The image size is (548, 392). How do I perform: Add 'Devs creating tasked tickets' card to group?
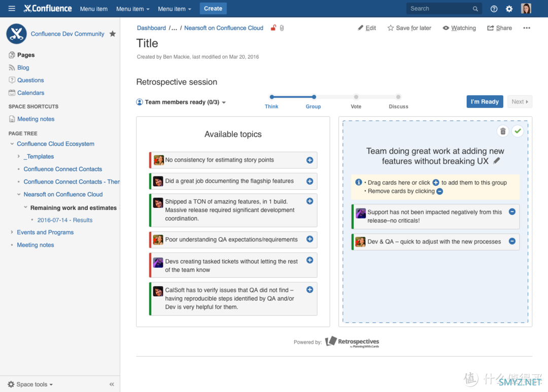(x=310, y=260)
